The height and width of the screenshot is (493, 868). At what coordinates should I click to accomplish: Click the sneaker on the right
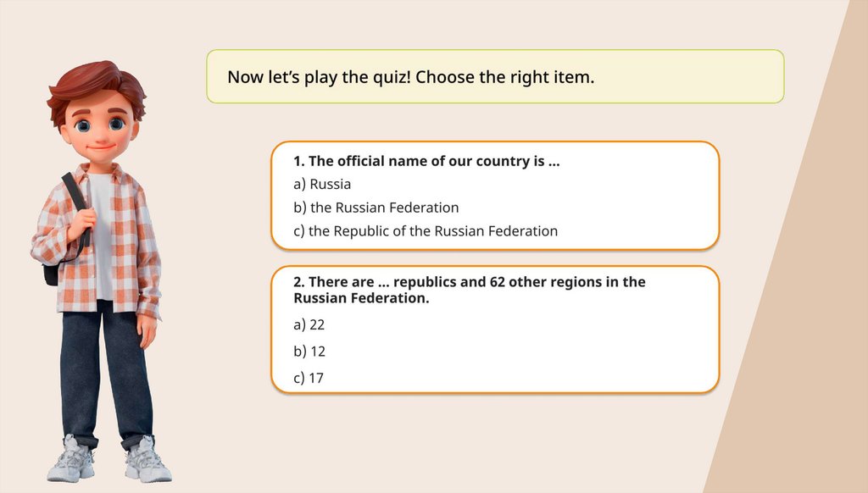(147, 463)
